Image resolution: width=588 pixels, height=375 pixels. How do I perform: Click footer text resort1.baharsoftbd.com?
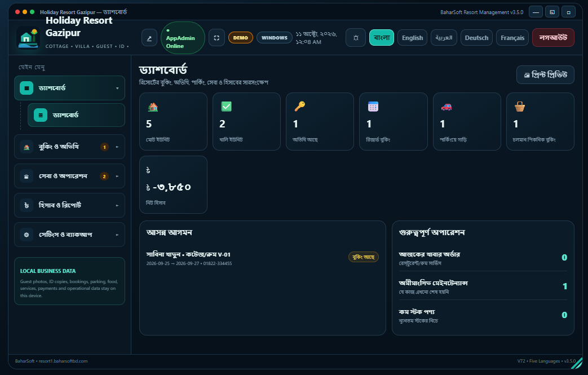click(x=63, y=361)
